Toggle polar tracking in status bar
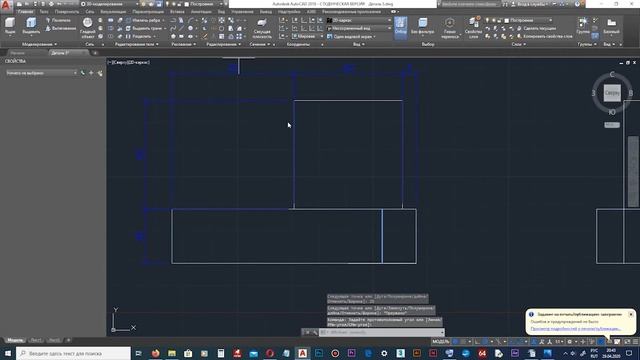Viewport: 640px width, 360px height. tap(485, 342)
